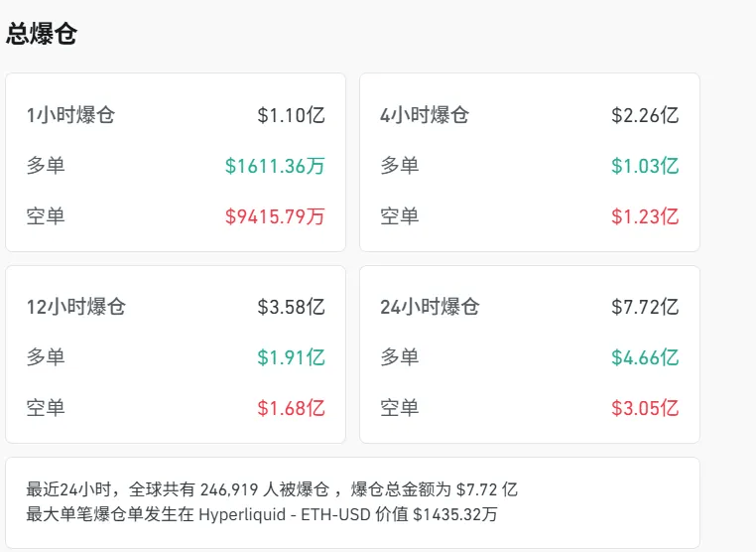Click the 24-hour long amount $4.66亿
This screenshot has width=756, height=552.
click(645, 357)
